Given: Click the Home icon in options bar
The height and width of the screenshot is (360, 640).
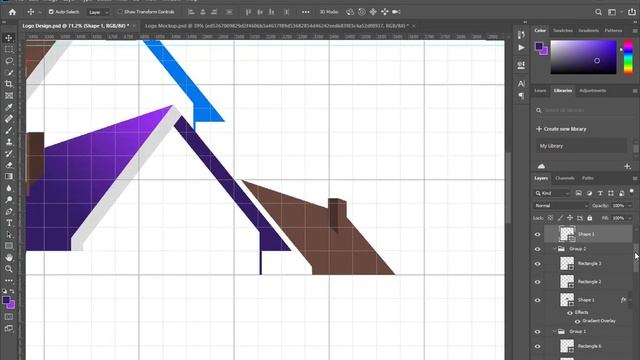Looking at the screenshot, I should tap(12, 12).
